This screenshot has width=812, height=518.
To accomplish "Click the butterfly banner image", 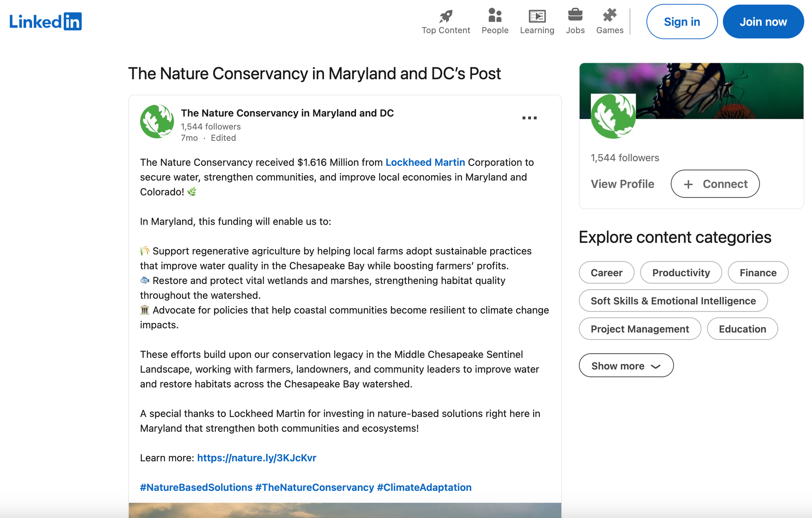I will point(691,91).
